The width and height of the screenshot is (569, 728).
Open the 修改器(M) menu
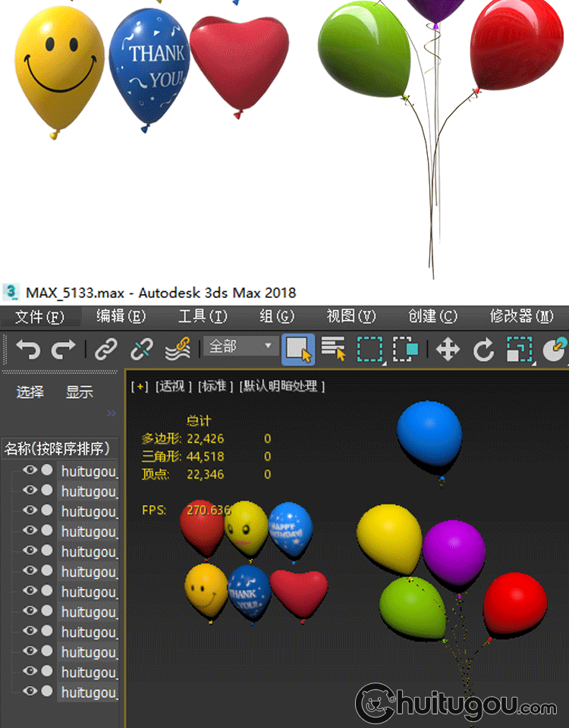click(522, 317)
